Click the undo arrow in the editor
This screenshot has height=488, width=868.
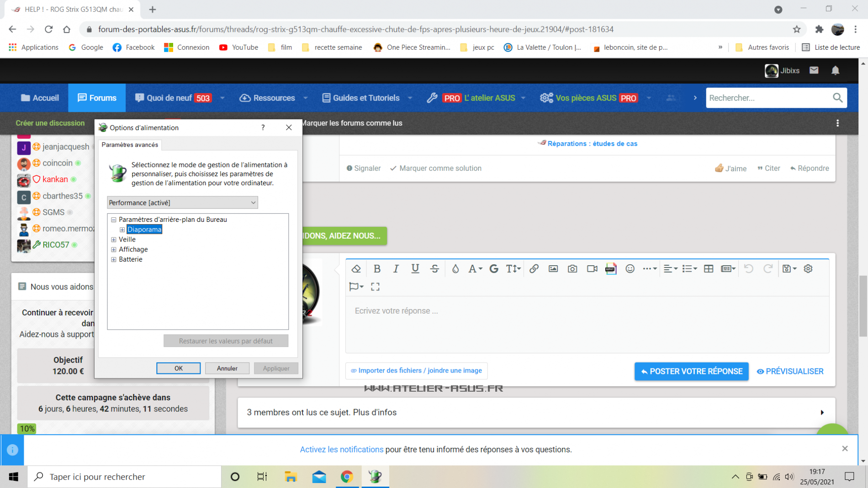pyautogui.click(x=748, y=269)
